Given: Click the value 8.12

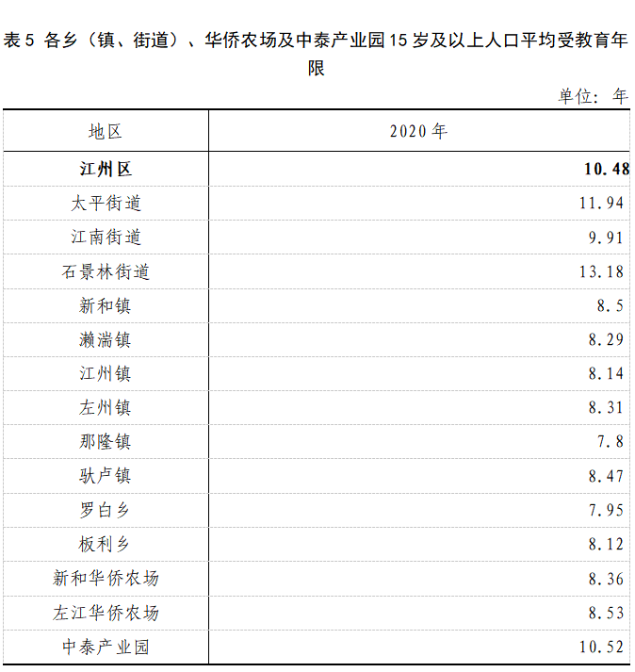Looking at the screenshot, I should 606,544.
